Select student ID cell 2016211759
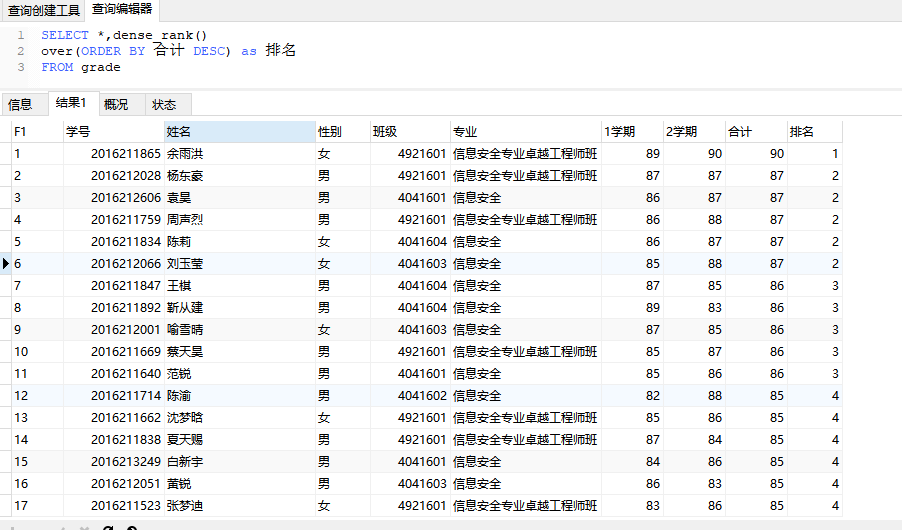Screen dimensions: 902x530 point(114,219)
